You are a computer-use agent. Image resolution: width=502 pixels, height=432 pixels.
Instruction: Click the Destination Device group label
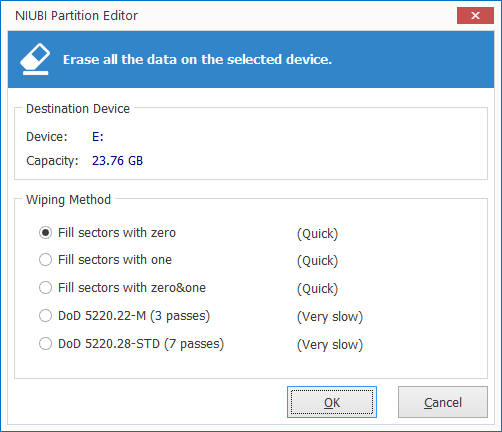tap(78, 109)
